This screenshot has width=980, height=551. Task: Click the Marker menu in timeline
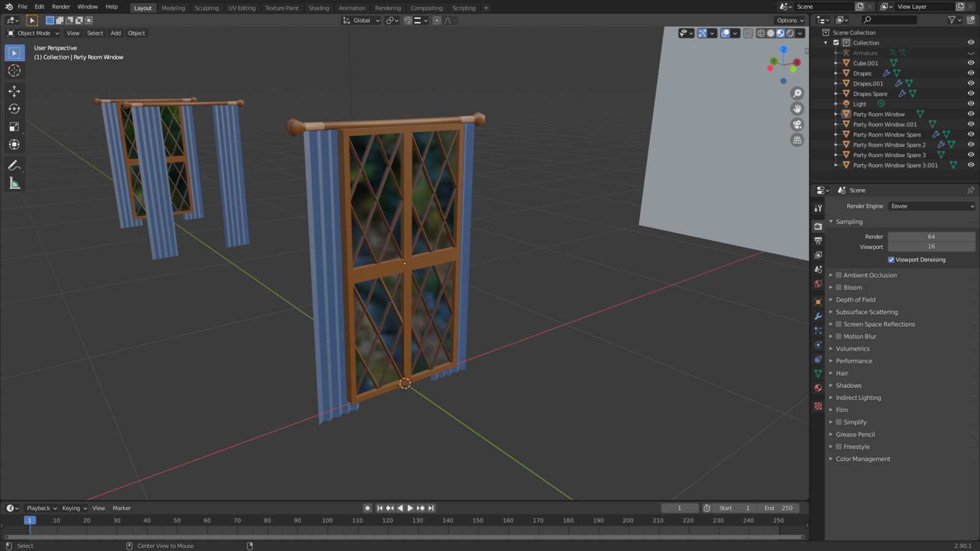coord(121,508)
